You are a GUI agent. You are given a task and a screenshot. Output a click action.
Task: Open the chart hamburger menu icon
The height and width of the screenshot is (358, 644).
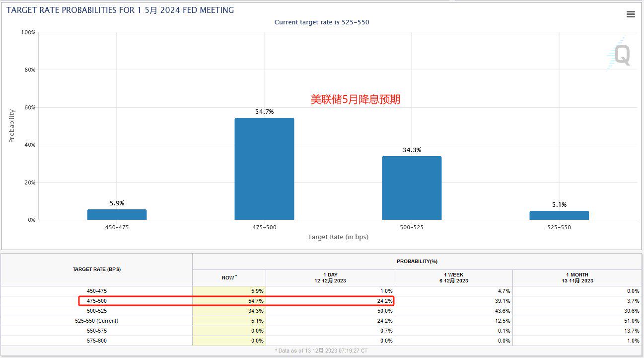[x=631, y=14]
